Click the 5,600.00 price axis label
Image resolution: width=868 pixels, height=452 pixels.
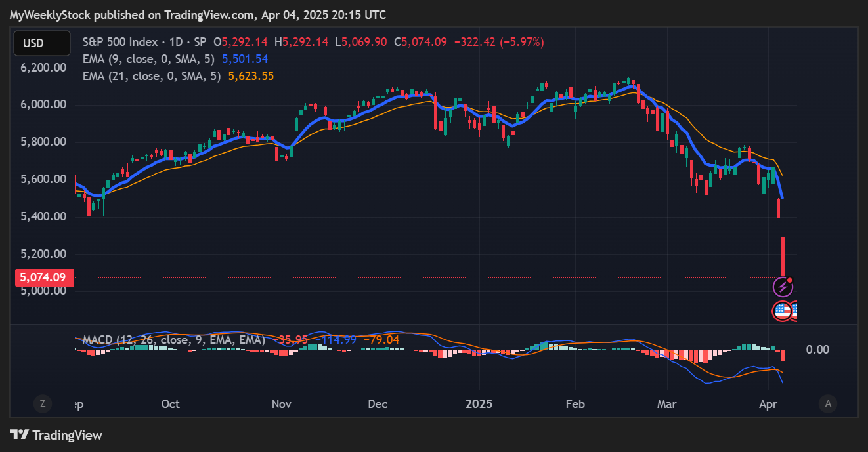tap(44, 179)
